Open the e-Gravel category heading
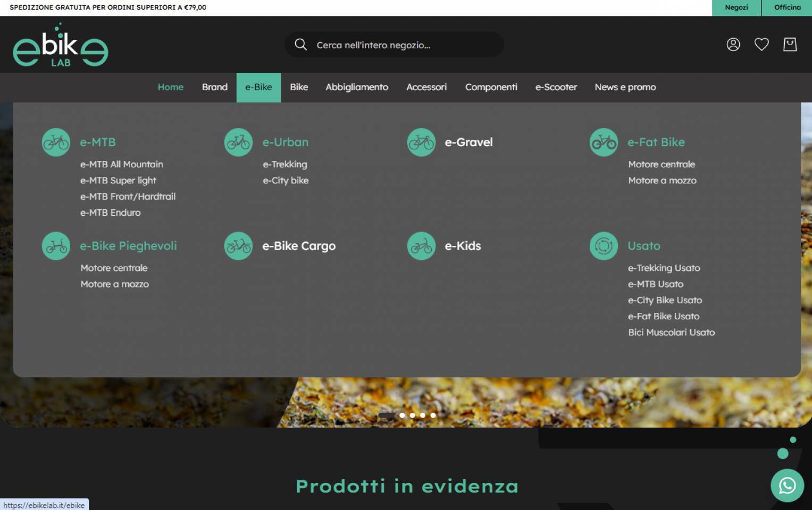 tap(469, 142)
